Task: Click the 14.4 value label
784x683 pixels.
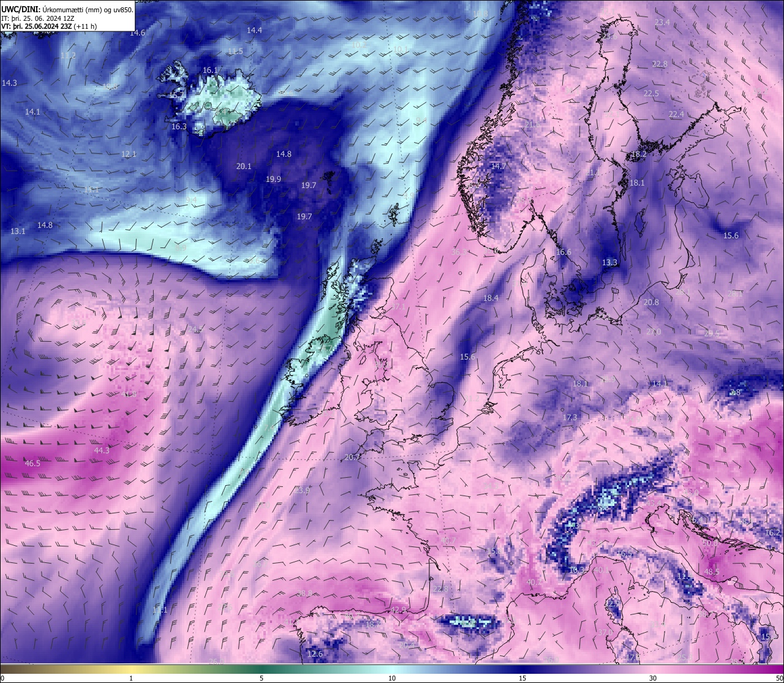Action: [x=254, y=31]
